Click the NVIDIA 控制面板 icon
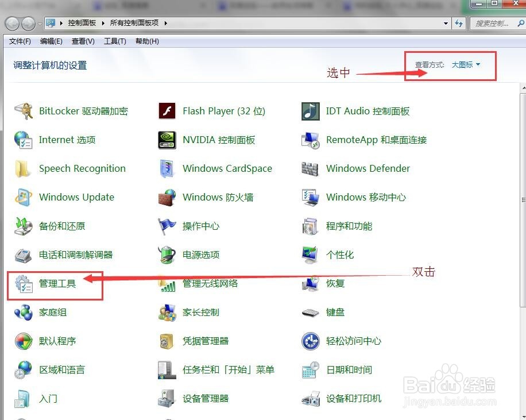The width and height of the screenshot is (526, 420). 167,140
